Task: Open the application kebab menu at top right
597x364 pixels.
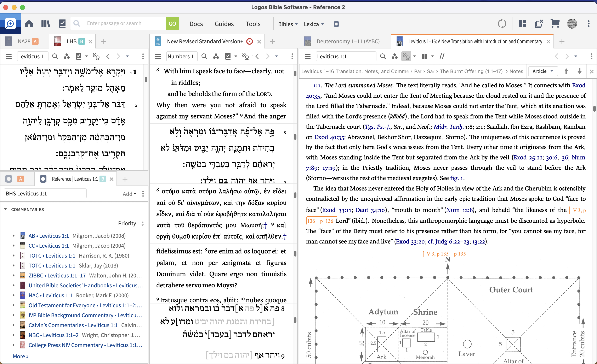Action: pyautogui.click(x=589, y=24)
